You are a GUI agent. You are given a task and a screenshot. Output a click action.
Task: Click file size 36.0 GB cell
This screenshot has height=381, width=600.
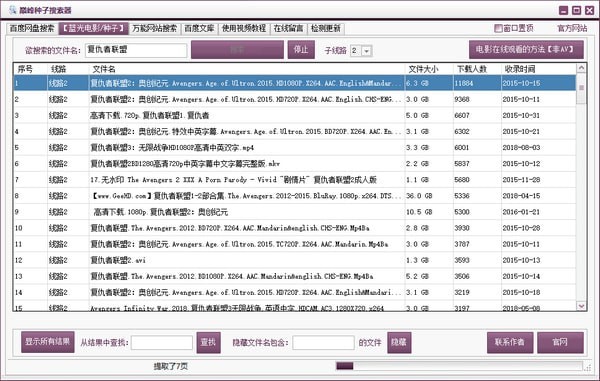pos(419,196)
